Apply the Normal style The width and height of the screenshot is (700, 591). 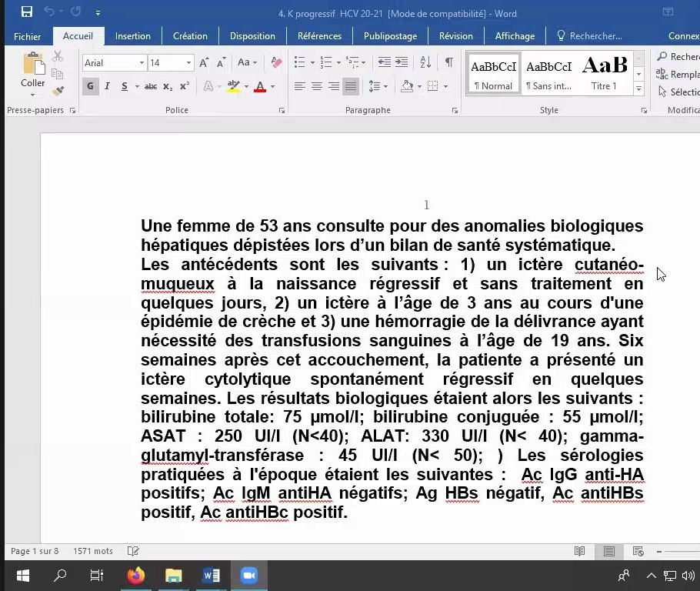[493, 73]
